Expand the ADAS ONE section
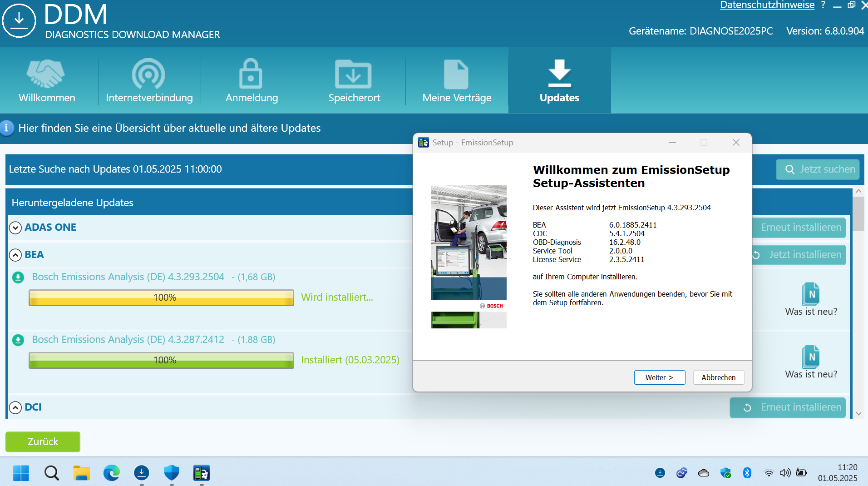Viewport: 868px width, 486px height. [x=15, y=228]
